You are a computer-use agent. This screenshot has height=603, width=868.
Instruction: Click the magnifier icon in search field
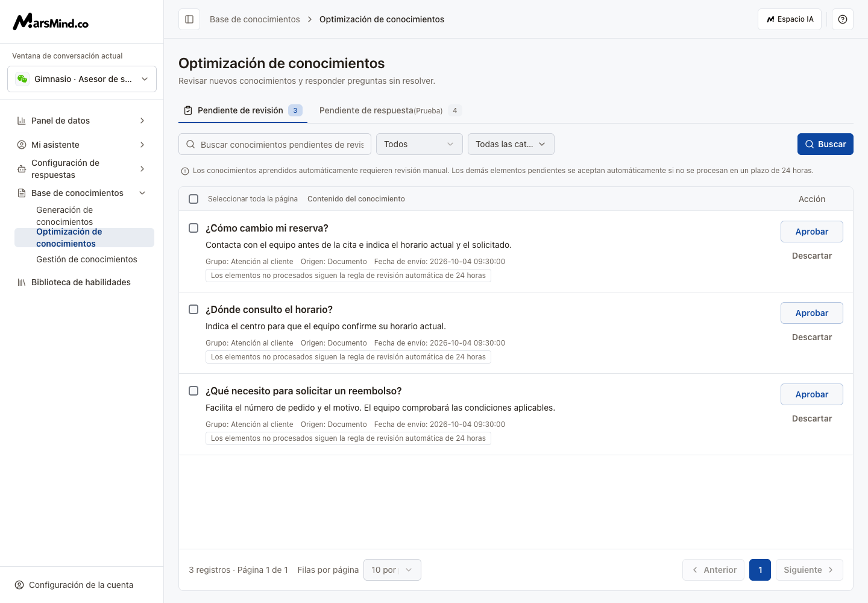(x=190, y=144)
